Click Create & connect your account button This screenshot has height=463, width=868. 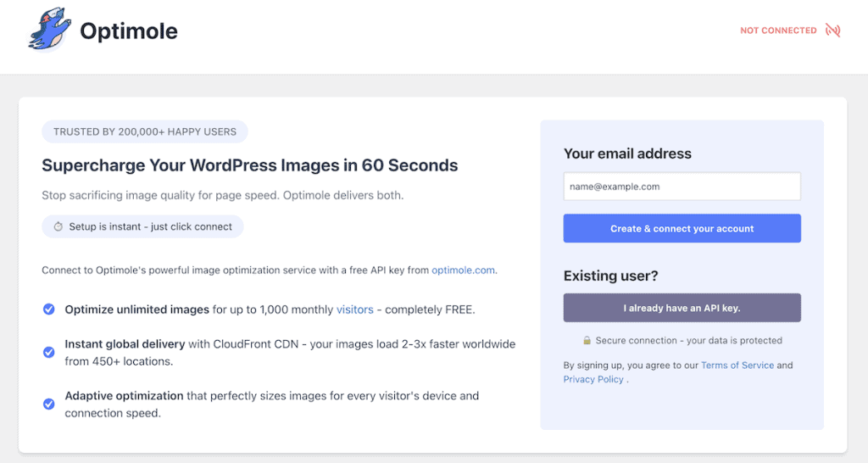(682, 228)
